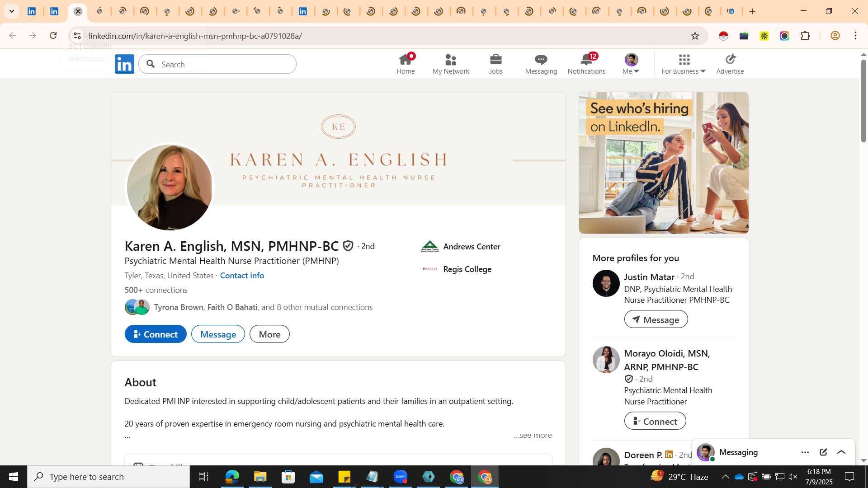Open Contact info link
This screenshot has width=868, height=488.
click(x=242, y=276)
